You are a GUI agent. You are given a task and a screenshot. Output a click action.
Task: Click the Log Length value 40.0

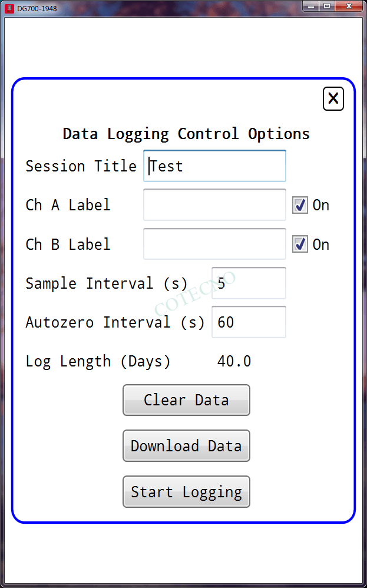click(234, 361)
